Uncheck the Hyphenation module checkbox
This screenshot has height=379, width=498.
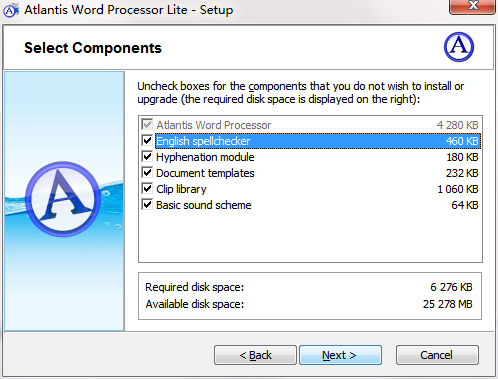pos(147,157)
